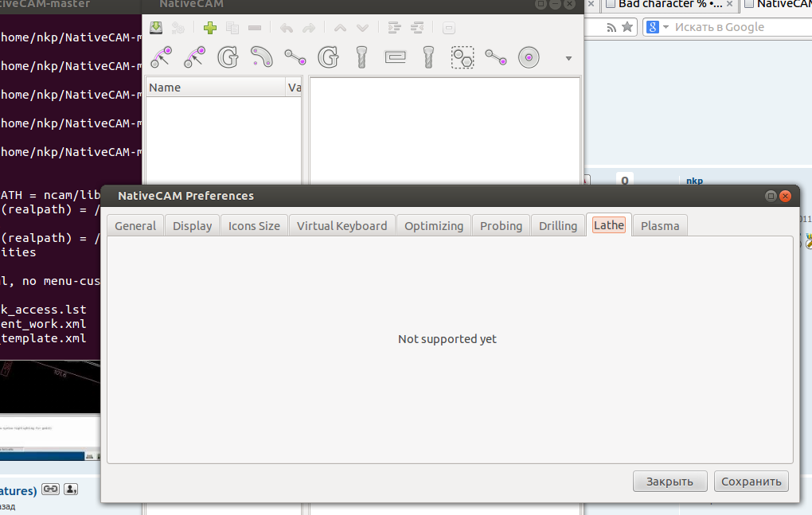This screenshot has height=515, width=812.
Task: Click the grayed gears icon in NativeCAM toolbar
Action: click(178, 27)
